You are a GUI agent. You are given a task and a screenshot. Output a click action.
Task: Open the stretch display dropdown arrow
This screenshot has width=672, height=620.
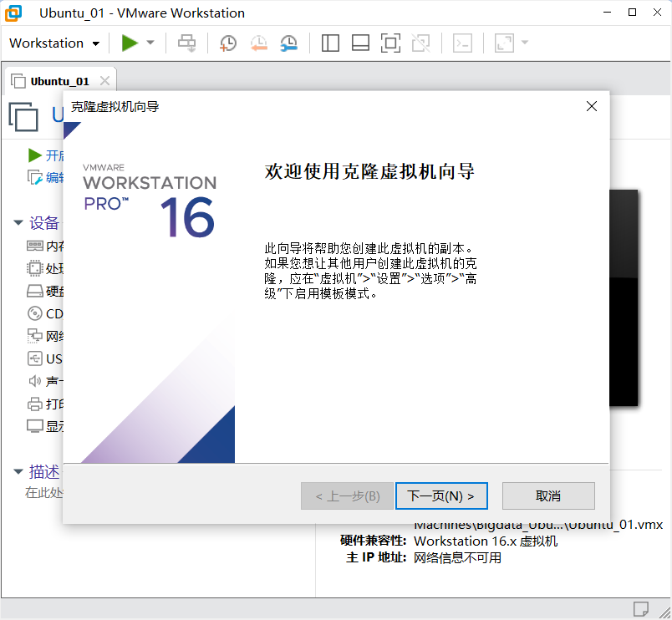(525, 43)
